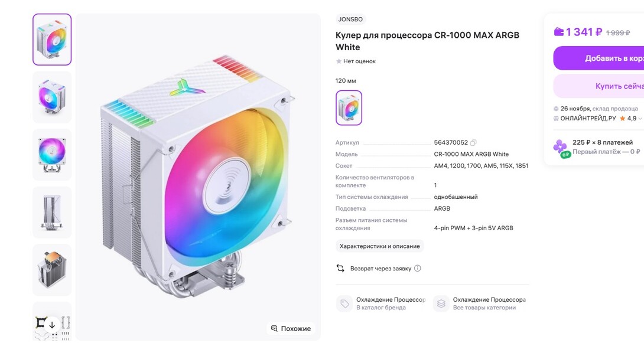
Task: Click the Похожие similar items button
Action: pos(291,328)
